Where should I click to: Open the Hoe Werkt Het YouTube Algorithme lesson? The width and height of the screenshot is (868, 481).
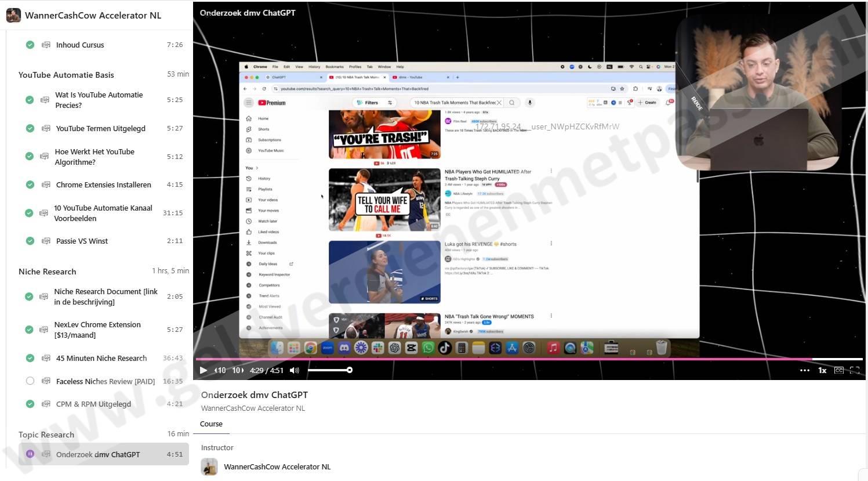pos(95,157)
